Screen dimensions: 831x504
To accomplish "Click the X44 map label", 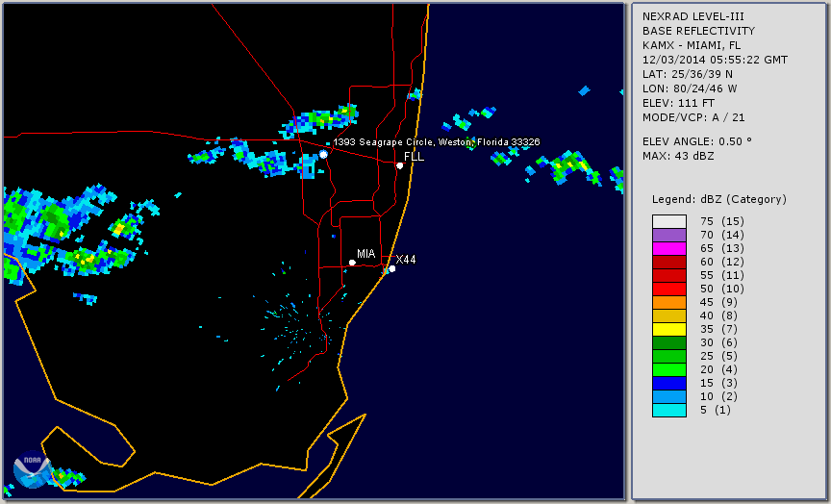I will pyautogui.click(x=406, y=259).
